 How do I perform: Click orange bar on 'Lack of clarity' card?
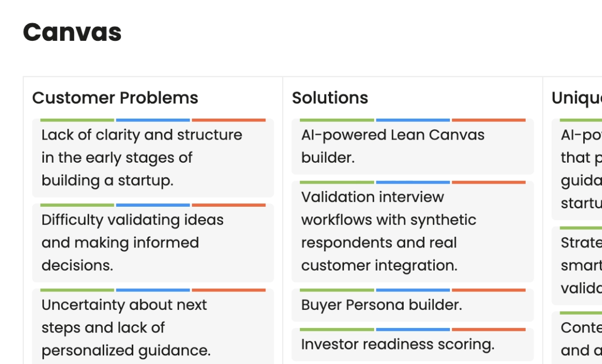(x=229, y=120)
